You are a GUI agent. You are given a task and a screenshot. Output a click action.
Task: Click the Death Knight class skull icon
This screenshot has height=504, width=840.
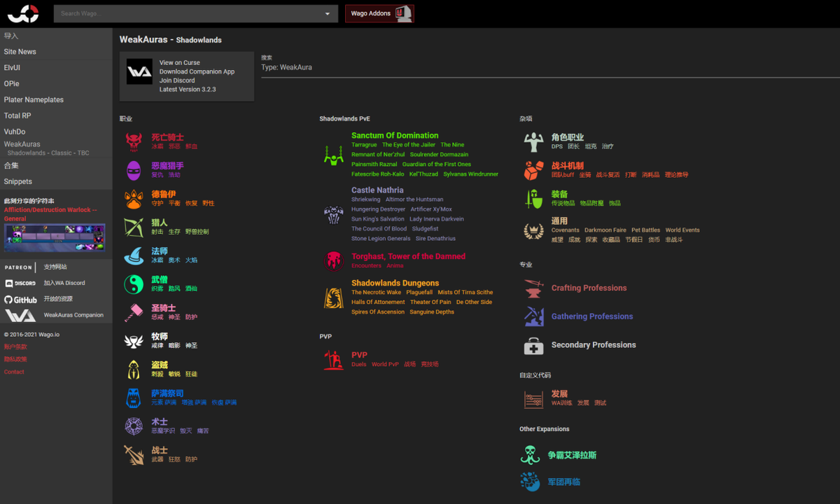pos(134,142)
